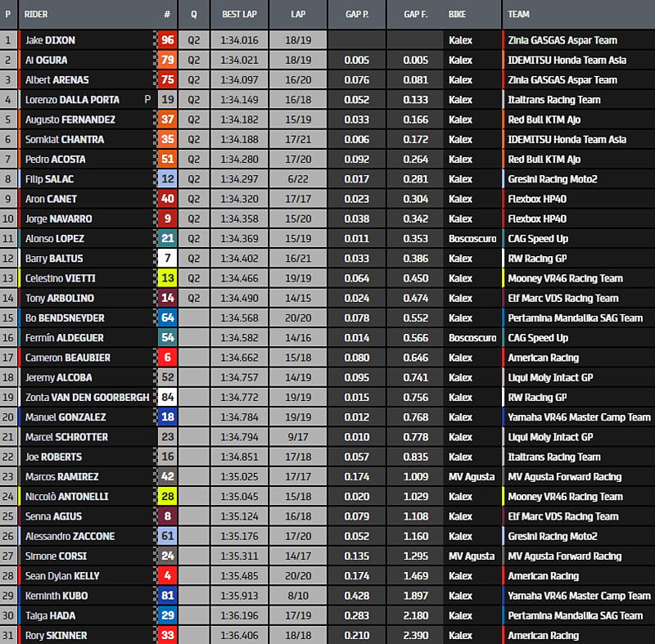
Task: Click Zonta van den Goorbergh's 84 badge
Action: tap(167, 398)
